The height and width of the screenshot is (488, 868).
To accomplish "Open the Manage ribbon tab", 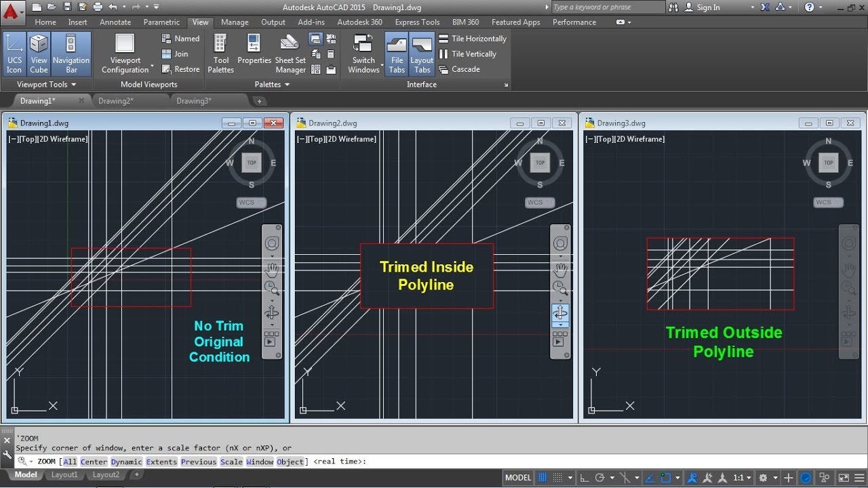I will pyautogui.click(x=235, y=22).
